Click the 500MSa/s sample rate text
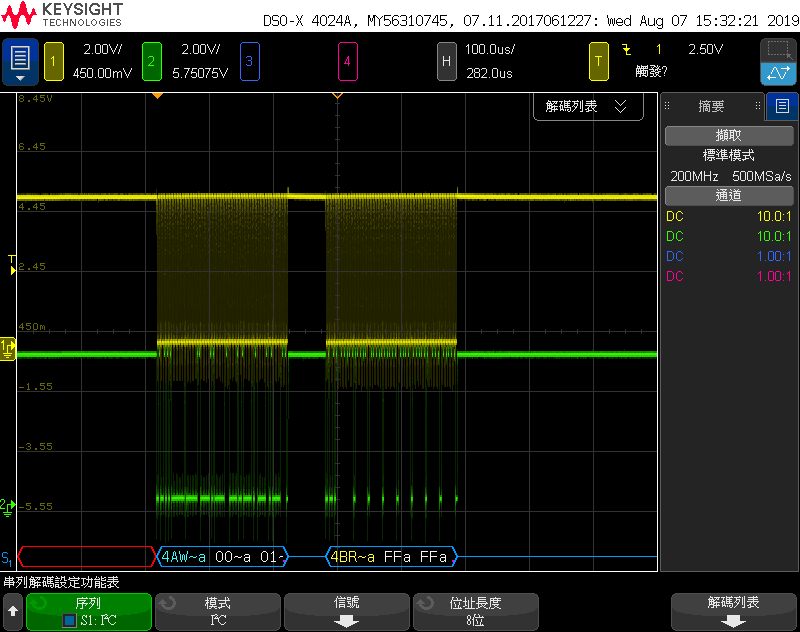This screenshot has height=632, width=800. pos(762,176)
